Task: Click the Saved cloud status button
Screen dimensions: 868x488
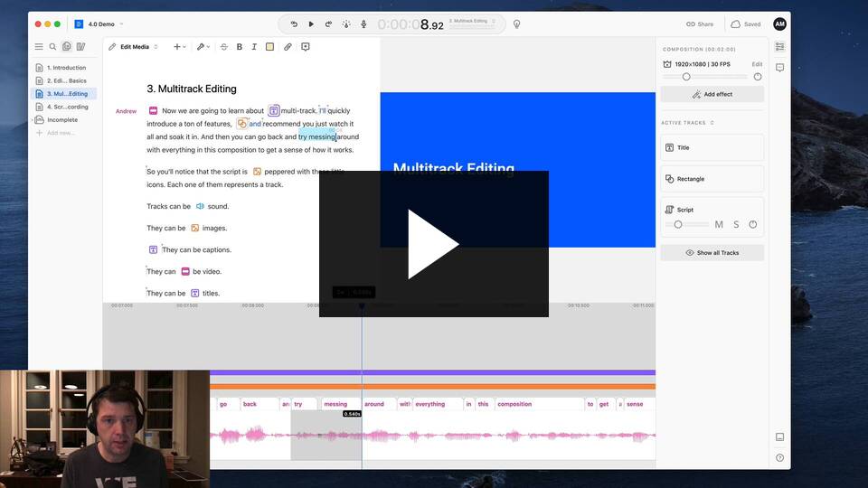Action: click(746, 23)
